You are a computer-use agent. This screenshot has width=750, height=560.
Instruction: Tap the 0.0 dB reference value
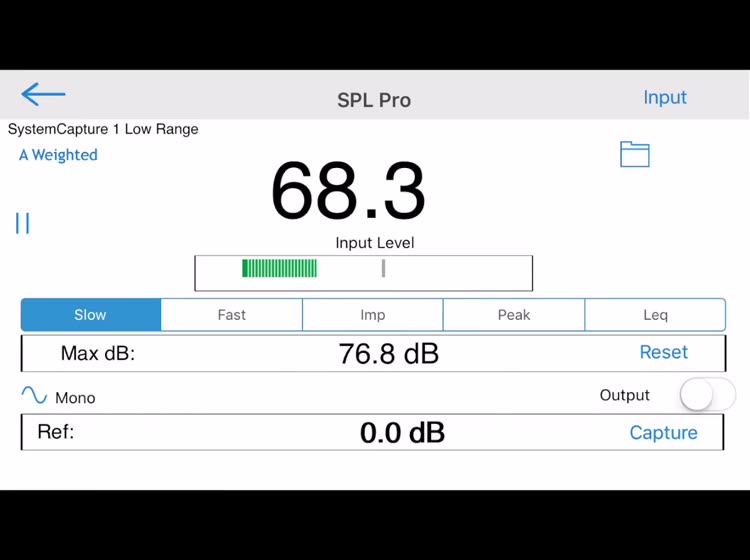[x=402, y=433]
